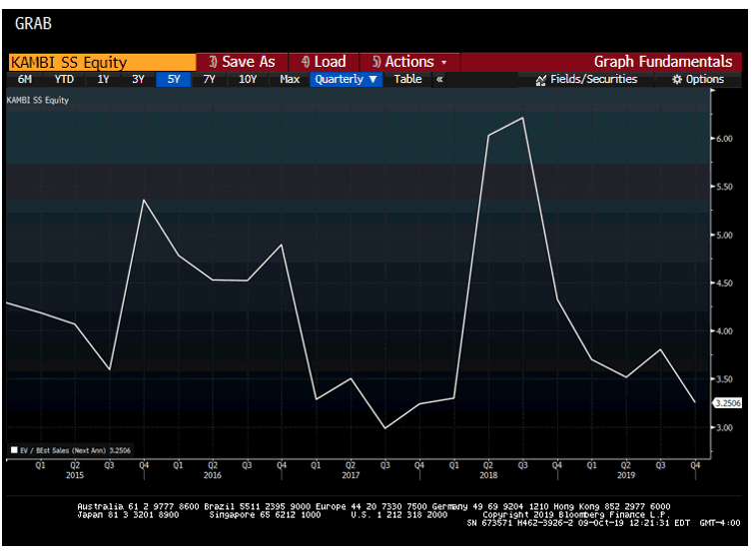
Task: Select the 3Y range button
Action: (x=138, y=79)
